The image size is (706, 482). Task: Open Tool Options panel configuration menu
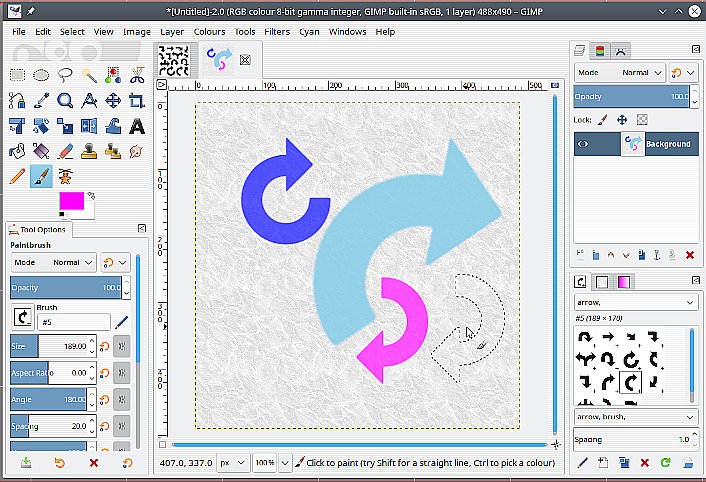point(142,229)
